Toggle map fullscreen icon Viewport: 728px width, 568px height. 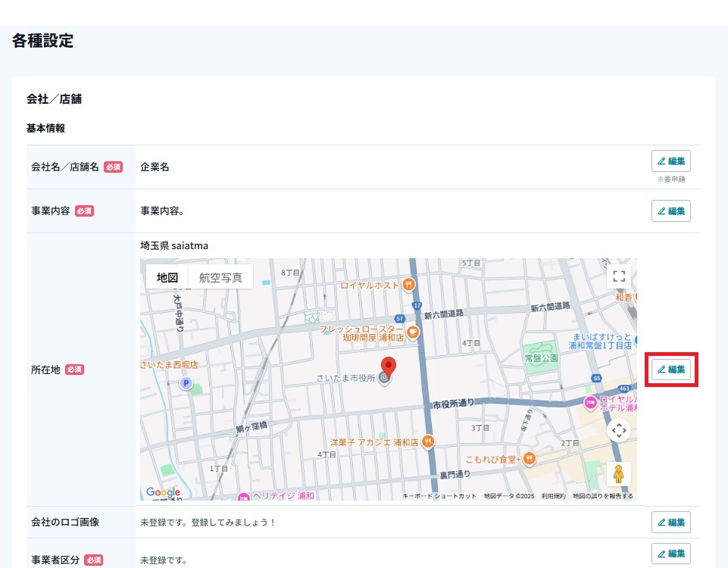pyautogui.click(x=619, y=276)
